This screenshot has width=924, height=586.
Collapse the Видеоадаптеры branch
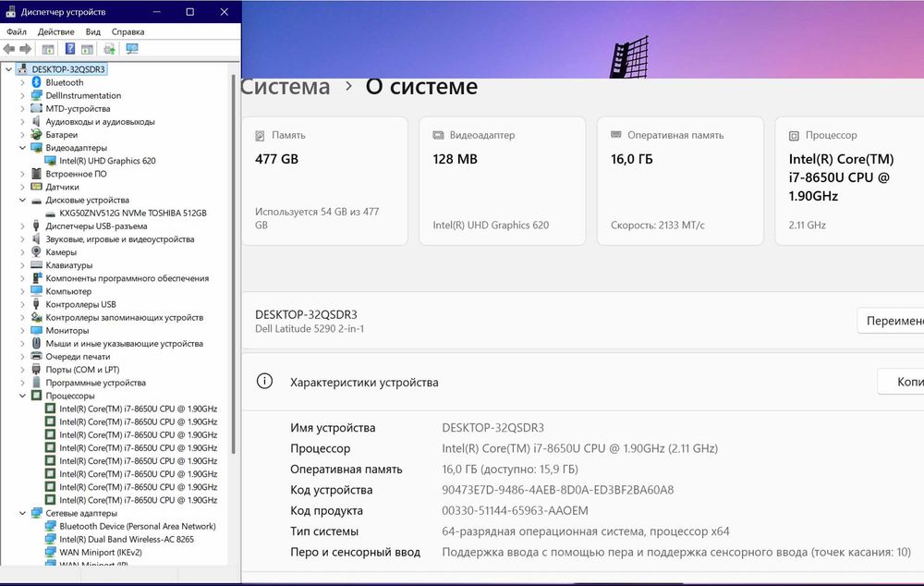tap(22, 148)
